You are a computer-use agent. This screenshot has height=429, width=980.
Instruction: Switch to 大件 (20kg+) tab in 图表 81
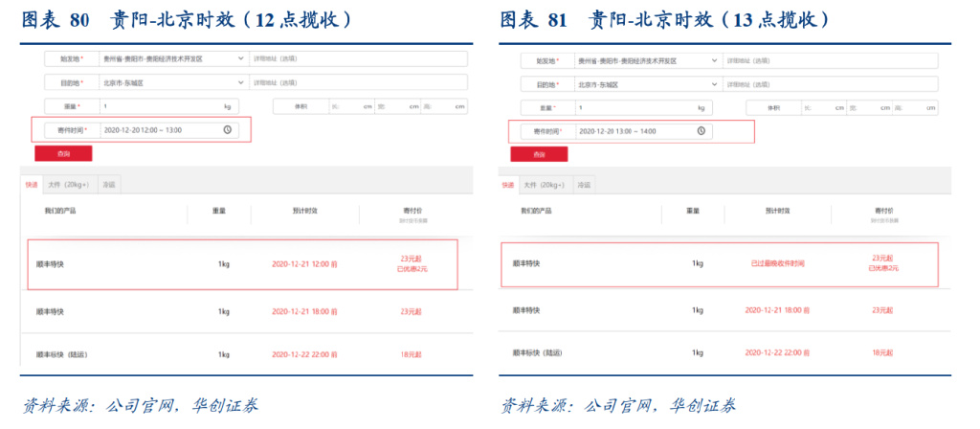point(545,185)
